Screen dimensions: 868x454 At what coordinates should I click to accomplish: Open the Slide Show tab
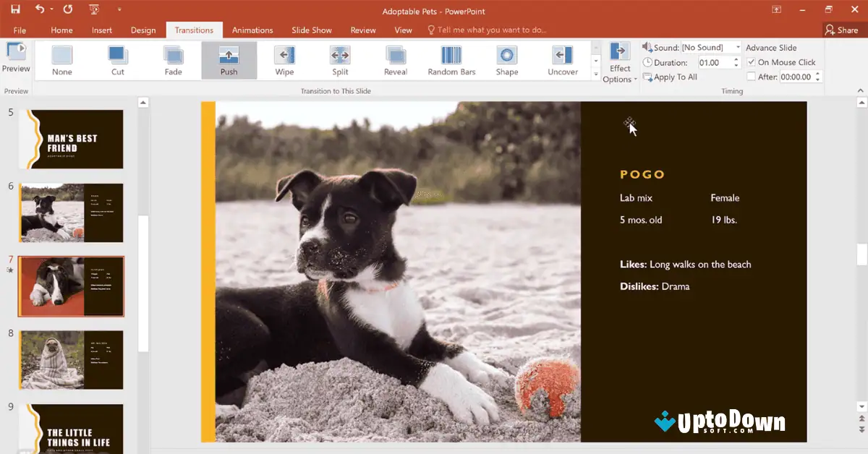click(x=311, y=30)
